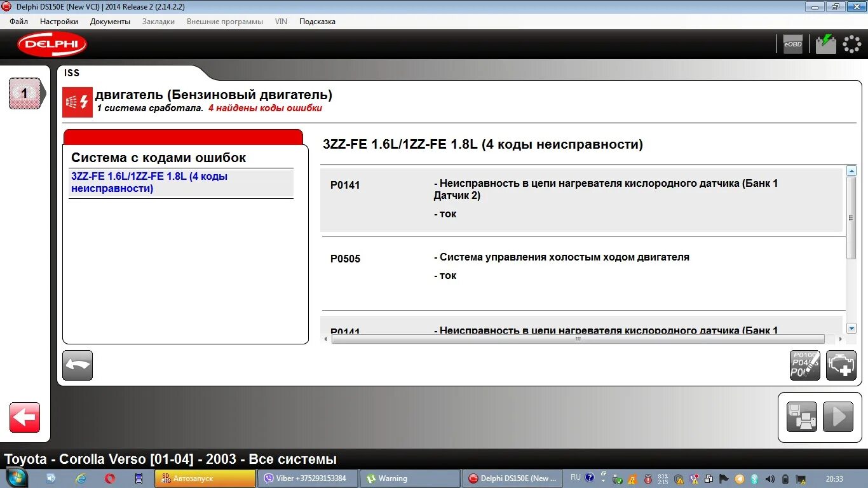
Task: Click the scroll-down arrow of codes list
Action: point(851,328)
